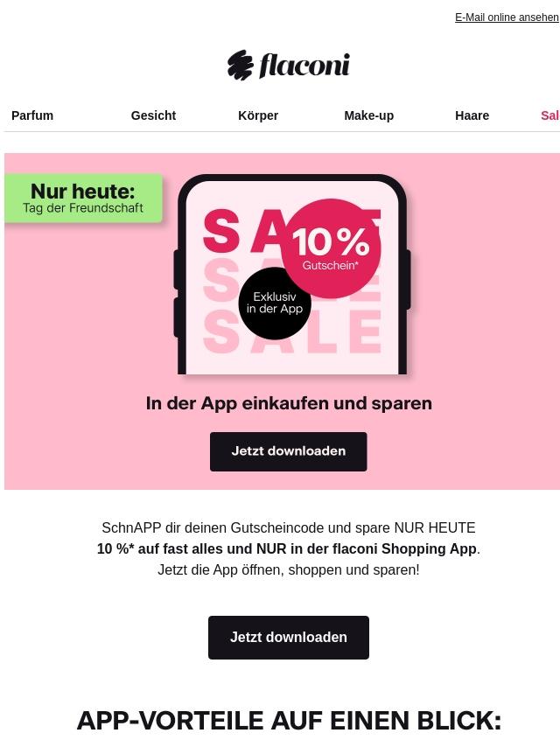Click the APP-VORTEILE AUF EINEN BLICK heading
560x747 pixels.
click(289, 720)
